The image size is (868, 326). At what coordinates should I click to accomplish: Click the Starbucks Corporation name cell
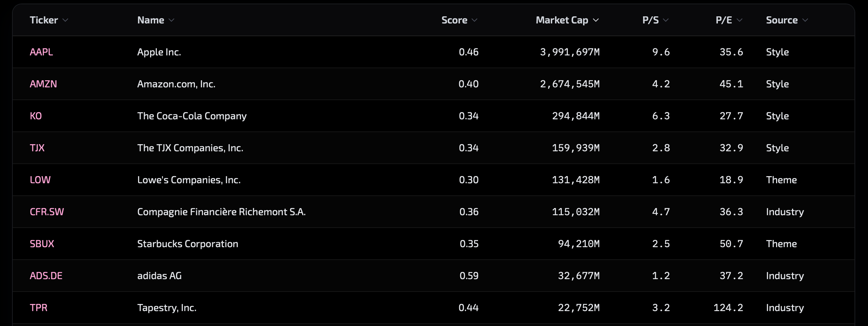(x=187, y=244)
